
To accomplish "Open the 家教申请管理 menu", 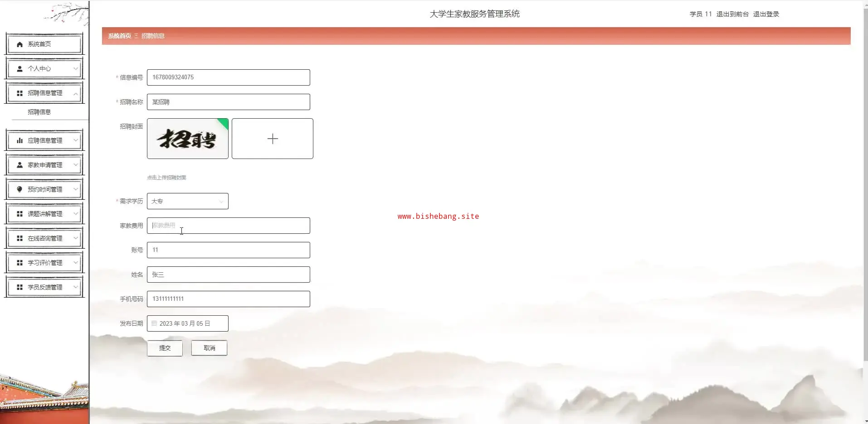I will click(44, 165).
